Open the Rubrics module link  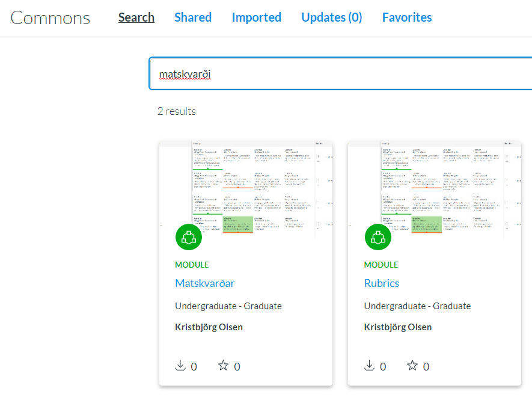[x=382, y=283]
